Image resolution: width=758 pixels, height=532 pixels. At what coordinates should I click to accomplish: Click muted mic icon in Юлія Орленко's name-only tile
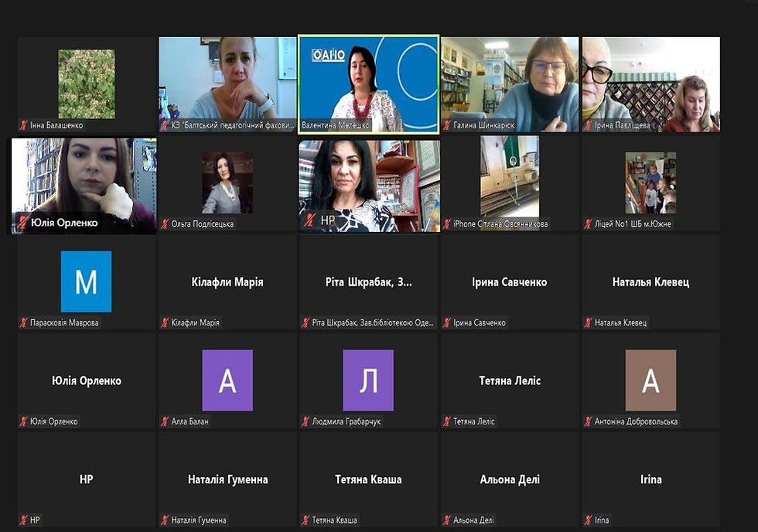(x=23, y=421)
